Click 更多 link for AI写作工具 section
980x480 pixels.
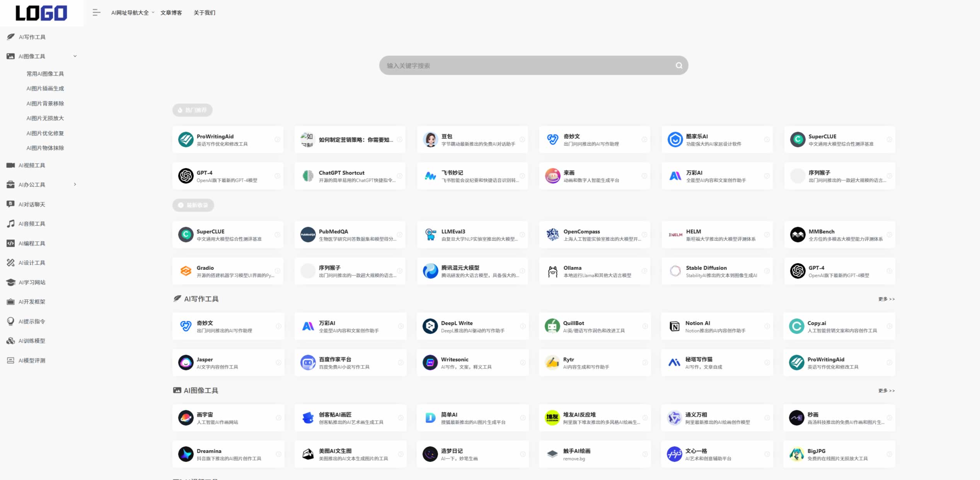click(886, 299)
